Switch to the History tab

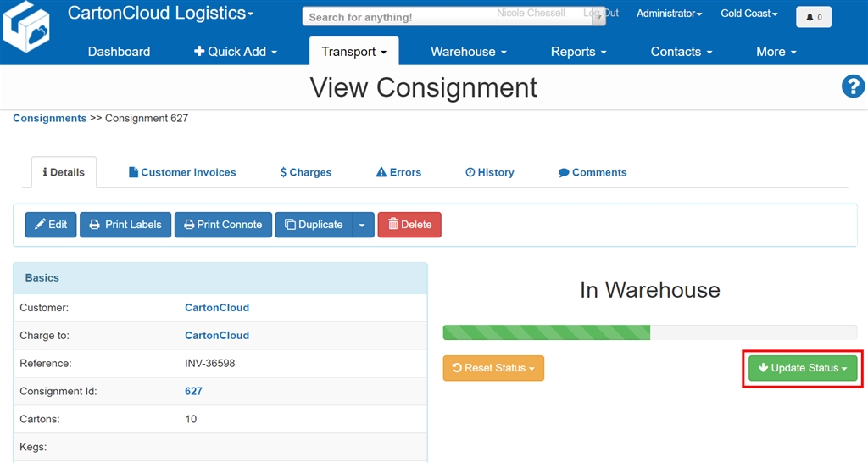point(489,172)
